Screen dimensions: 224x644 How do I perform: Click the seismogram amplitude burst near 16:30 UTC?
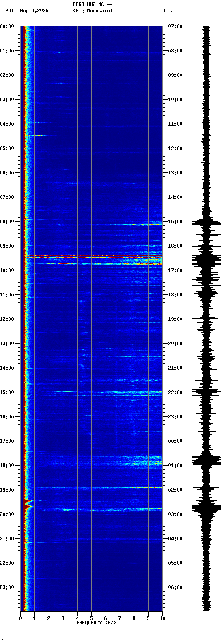point(207,258)
